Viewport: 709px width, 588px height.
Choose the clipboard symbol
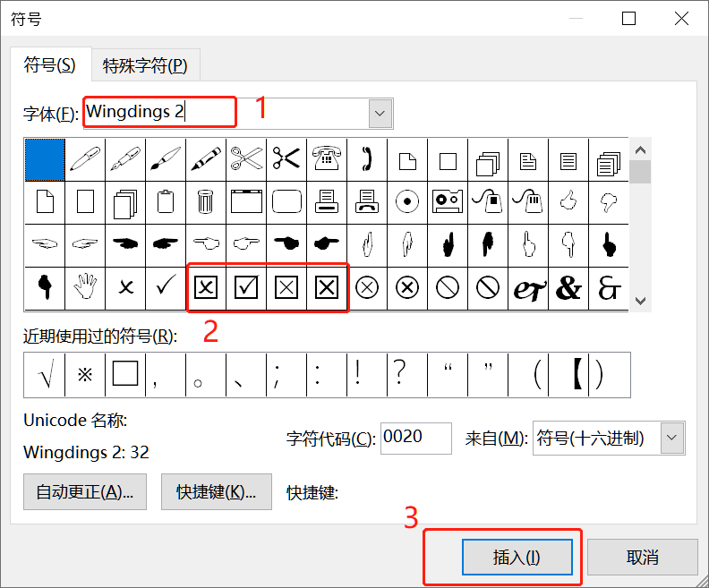point(166,202)
